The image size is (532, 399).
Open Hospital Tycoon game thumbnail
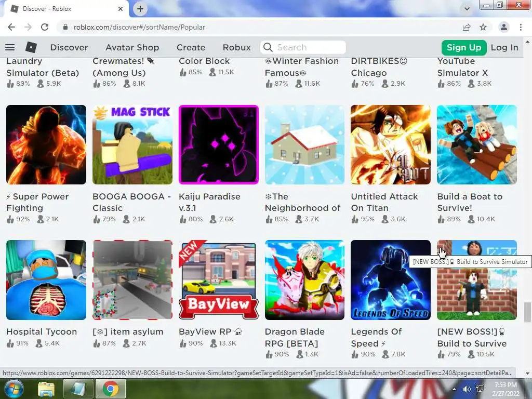click(x=46, y=280)
